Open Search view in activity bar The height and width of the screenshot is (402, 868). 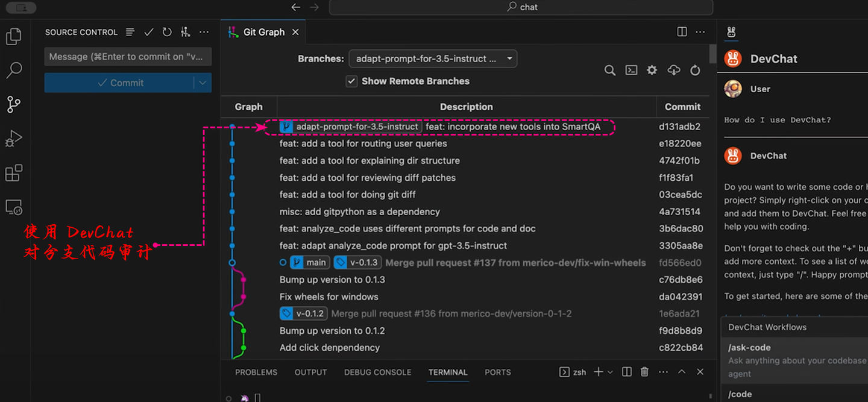13,70
